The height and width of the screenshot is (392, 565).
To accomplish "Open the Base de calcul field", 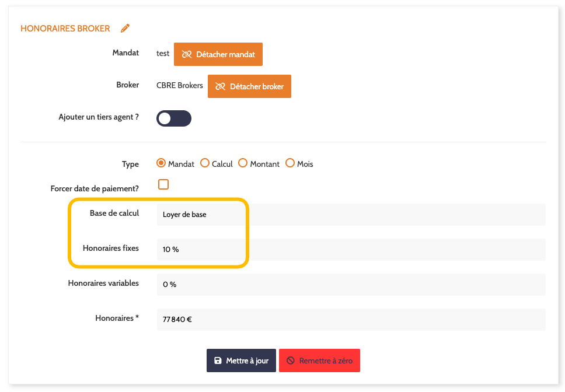I will point(350,214).
